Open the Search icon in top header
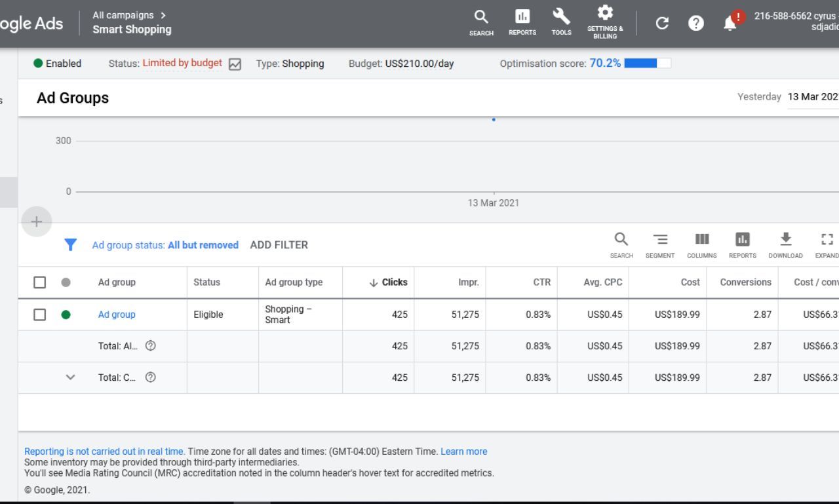Screen dimensions: 839x504 pyautogui.click(x=481, y=22)
